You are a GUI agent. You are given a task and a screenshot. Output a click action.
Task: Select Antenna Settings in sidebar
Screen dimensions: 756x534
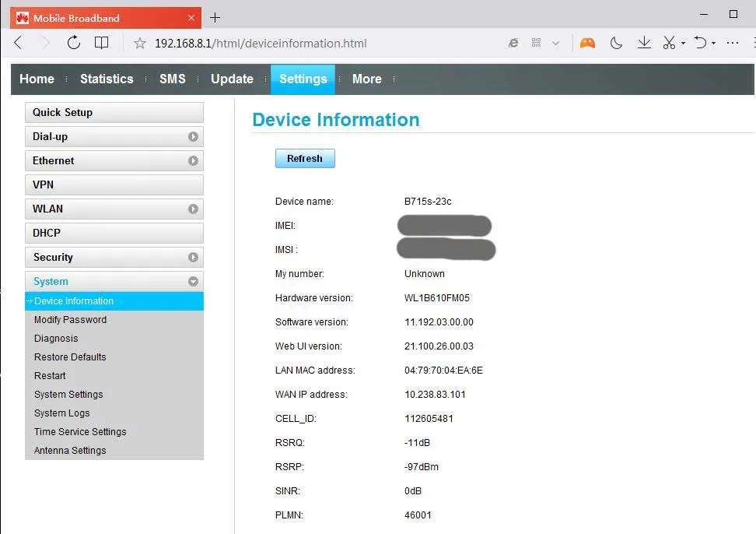click(70, 450)
